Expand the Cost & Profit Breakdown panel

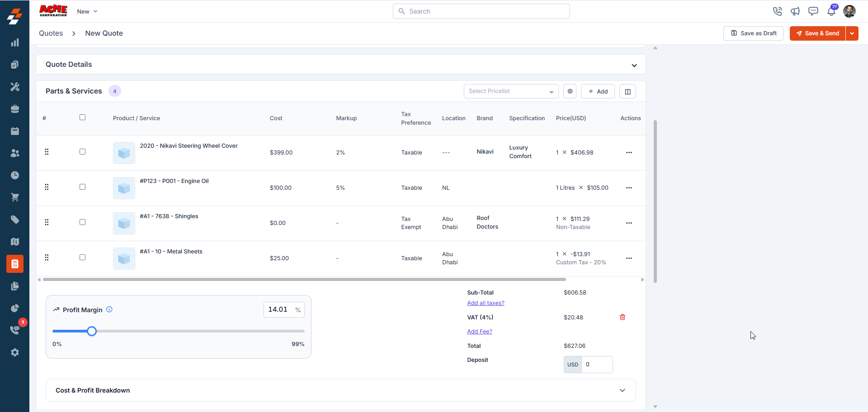click(x=341, y=390)
